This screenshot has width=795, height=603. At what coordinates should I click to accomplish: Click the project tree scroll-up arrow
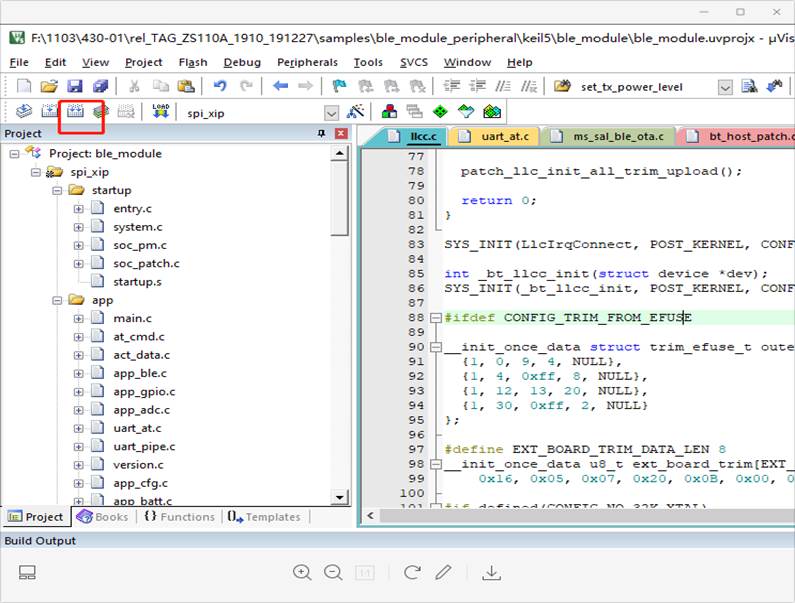tap(339, 153)
